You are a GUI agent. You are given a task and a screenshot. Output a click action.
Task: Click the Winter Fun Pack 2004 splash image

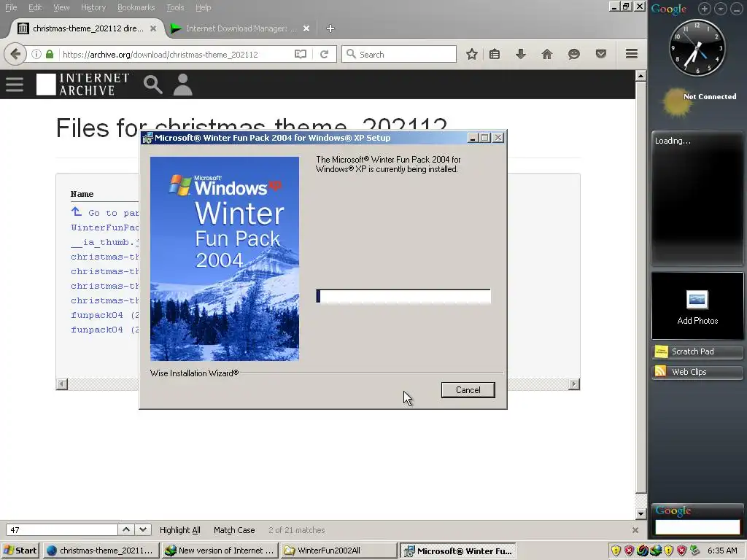click(225, 259)
